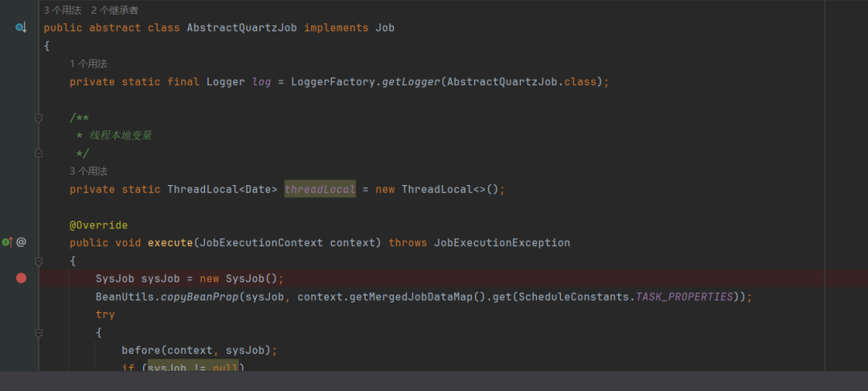Click the before(context, sysJob) method call
This screenshot has width=868, height=391.
tap(196, 351)
